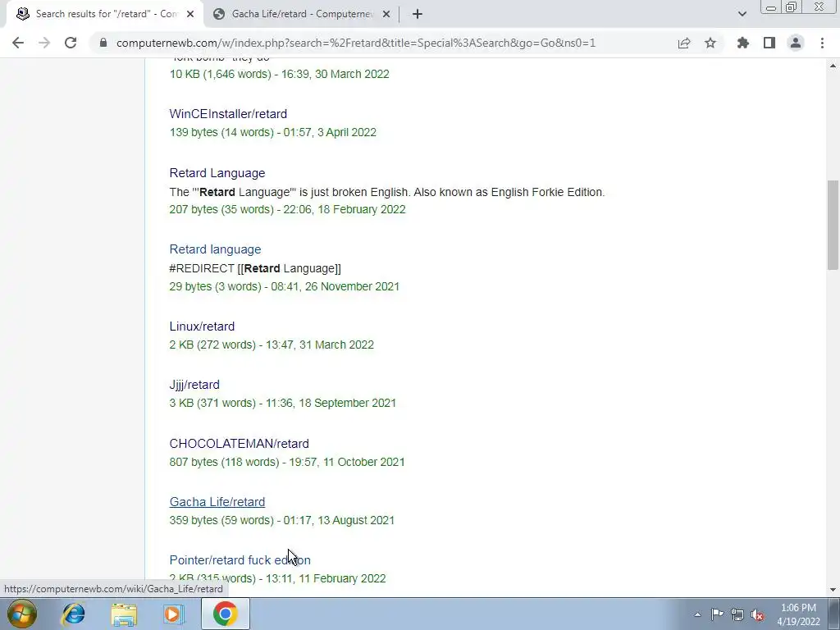Image resolution: width=840 pixels, height=630 pixels.
Task: Open the Extensions puzzle icon
Action: pyautogui.click(x=743, y=43)
